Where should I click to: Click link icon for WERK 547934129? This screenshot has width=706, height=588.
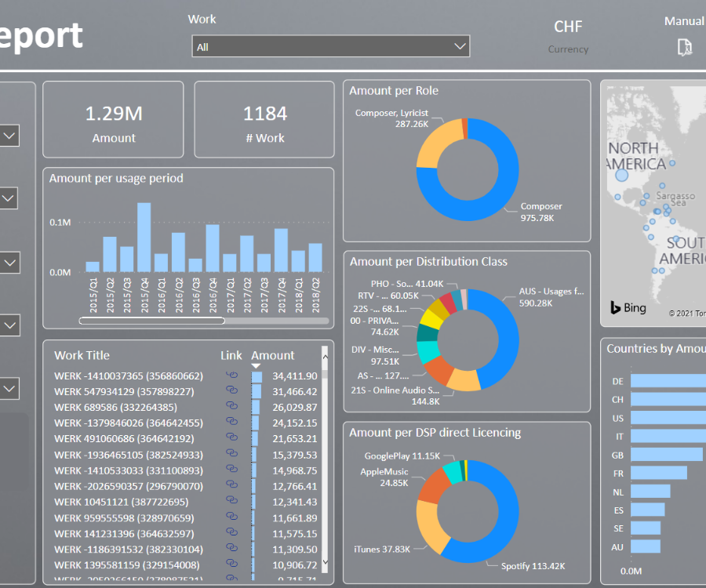[x=231, y=391]
